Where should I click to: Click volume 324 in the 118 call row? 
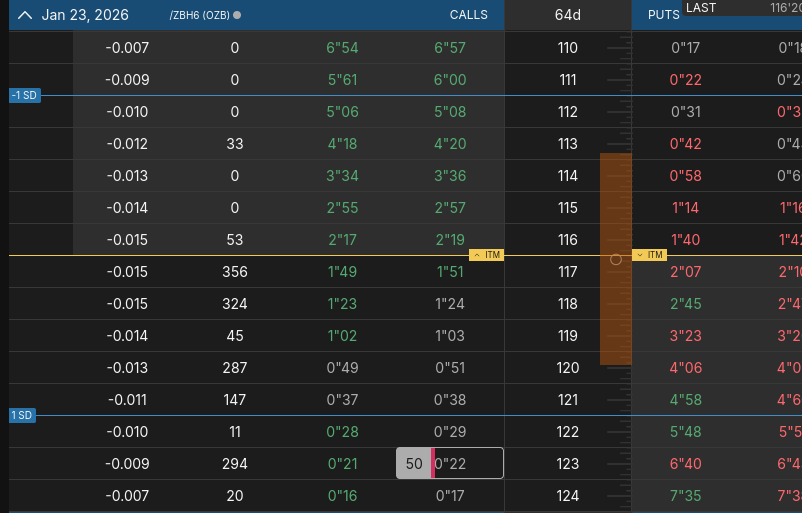tap(235, 304)
